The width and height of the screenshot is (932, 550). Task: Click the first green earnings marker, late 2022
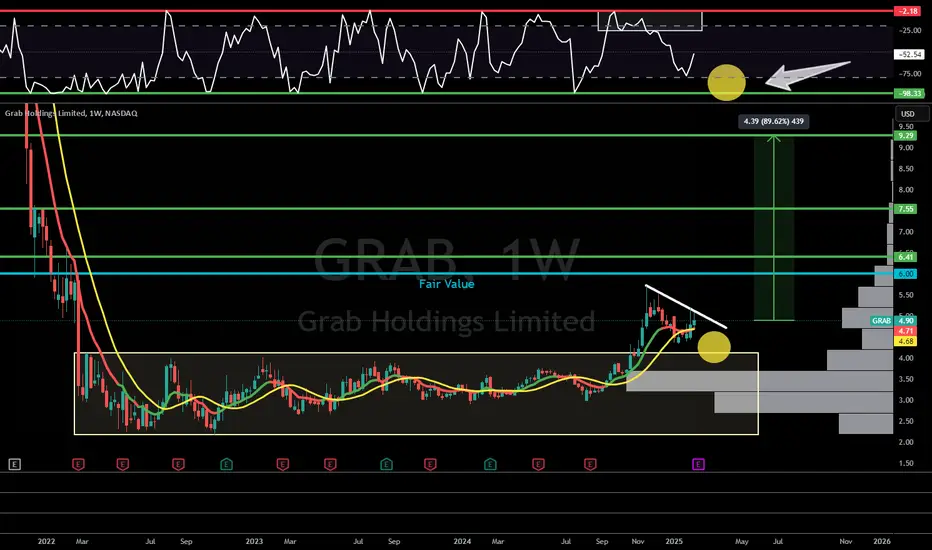coord(226,464)
